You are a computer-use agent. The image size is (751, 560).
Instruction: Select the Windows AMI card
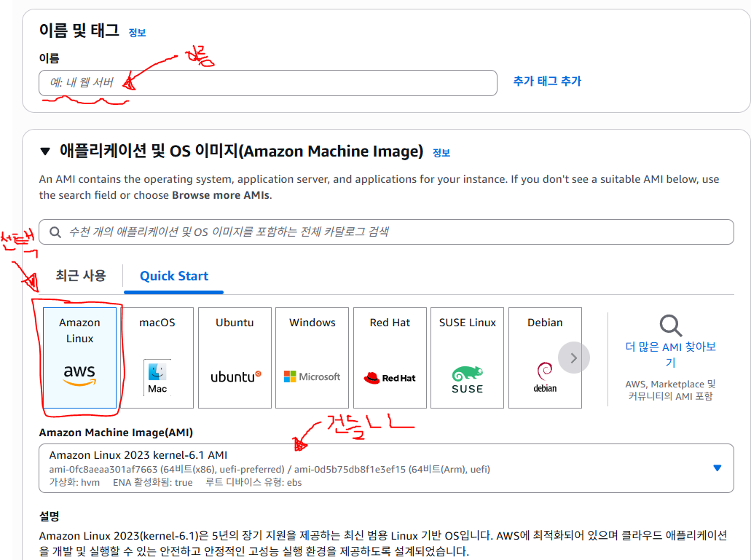312,358
